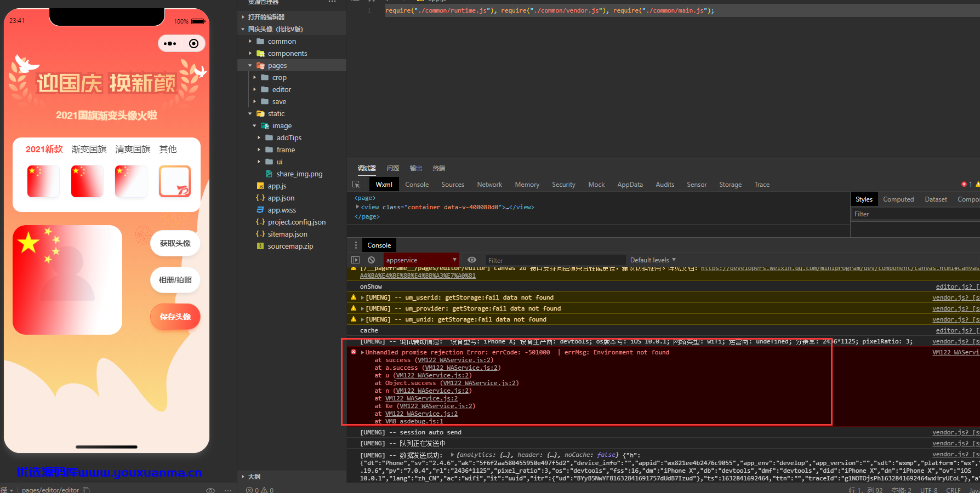Collapse the pages folder
The image size is (980, 493).
250,66
